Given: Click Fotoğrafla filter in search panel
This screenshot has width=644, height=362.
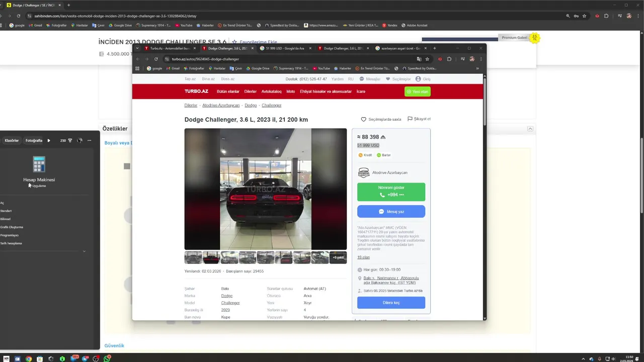Looking at the screenshot, I should coord(34,141).
